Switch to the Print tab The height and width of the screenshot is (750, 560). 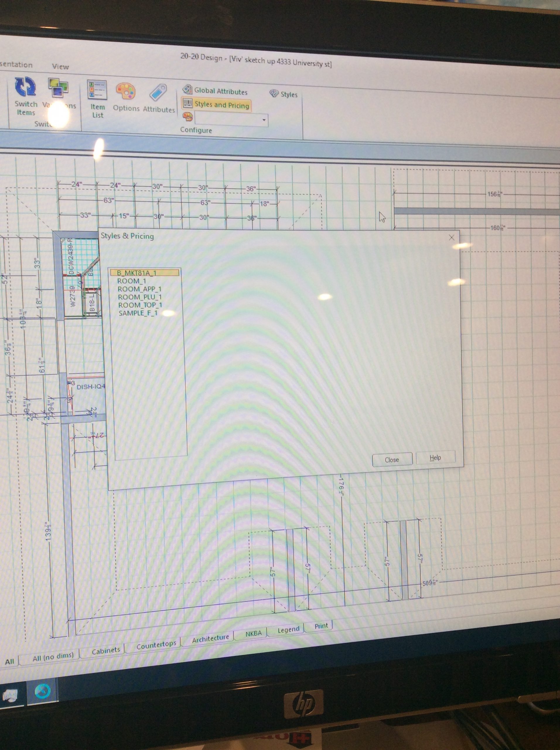[321, 625]
